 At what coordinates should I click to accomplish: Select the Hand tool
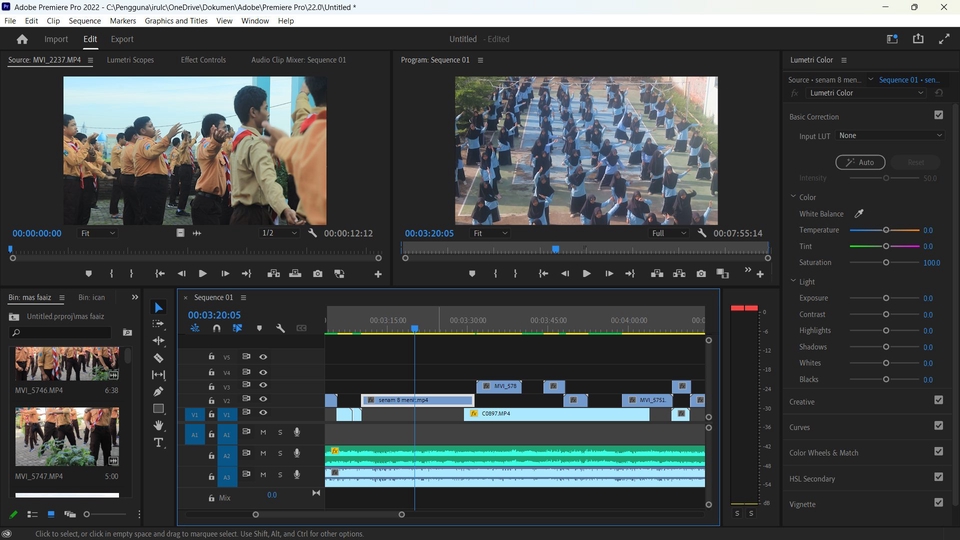click(159, 425)
